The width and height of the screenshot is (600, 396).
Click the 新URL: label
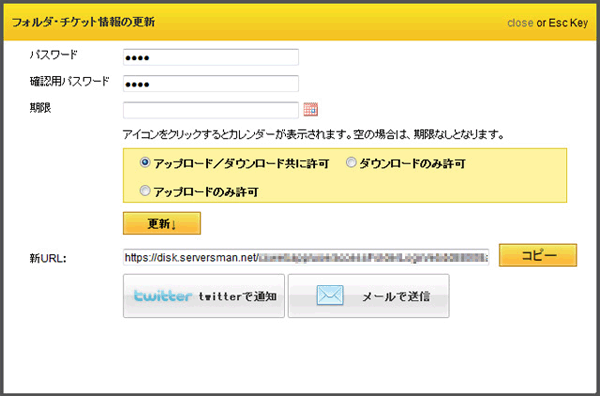pyautogui.click(x=48, y=259)
